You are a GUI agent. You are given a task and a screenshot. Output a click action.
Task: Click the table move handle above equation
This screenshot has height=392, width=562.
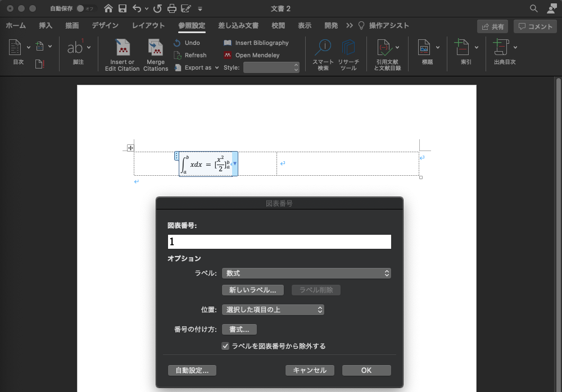pos(130,148)
